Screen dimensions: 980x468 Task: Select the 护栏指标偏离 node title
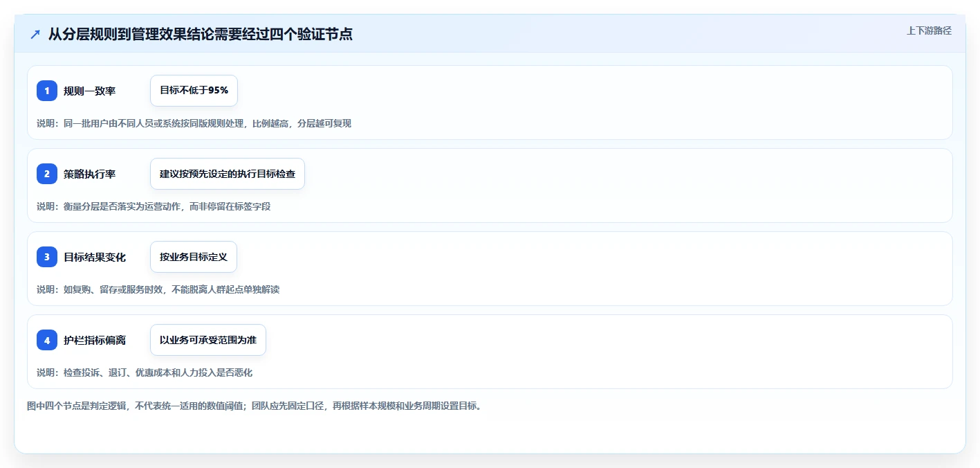[x=95, y=340]
